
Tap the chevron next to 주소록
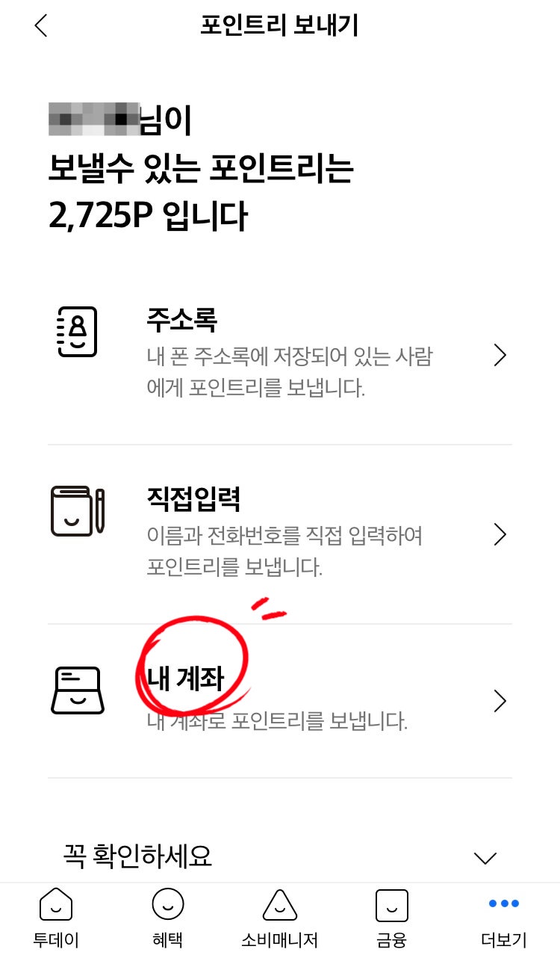pyautogui.click(x=500, y=356)
